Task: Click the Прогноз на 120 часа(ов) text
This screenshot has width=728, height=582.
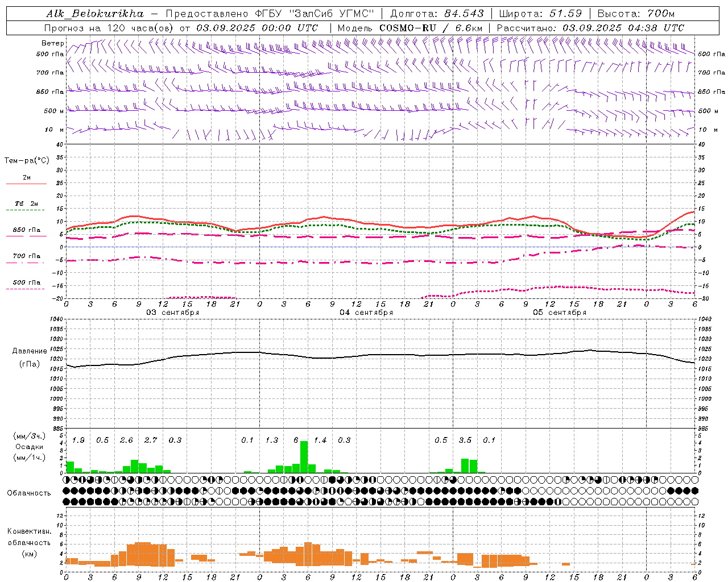Action: tap(109, 28)
